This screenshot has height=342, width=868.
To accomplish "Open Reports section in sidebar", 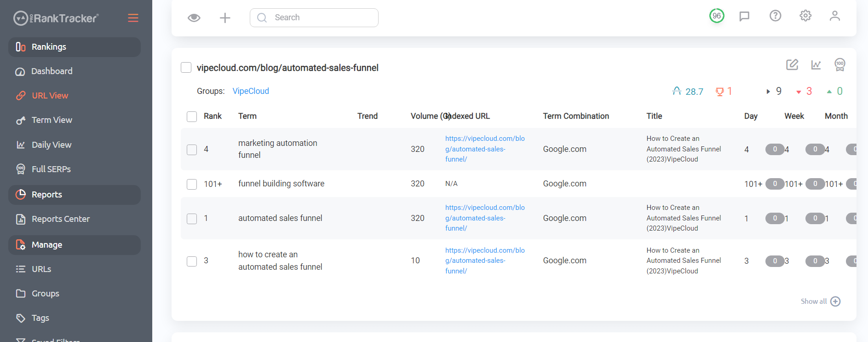I will [x=75, y=195].
